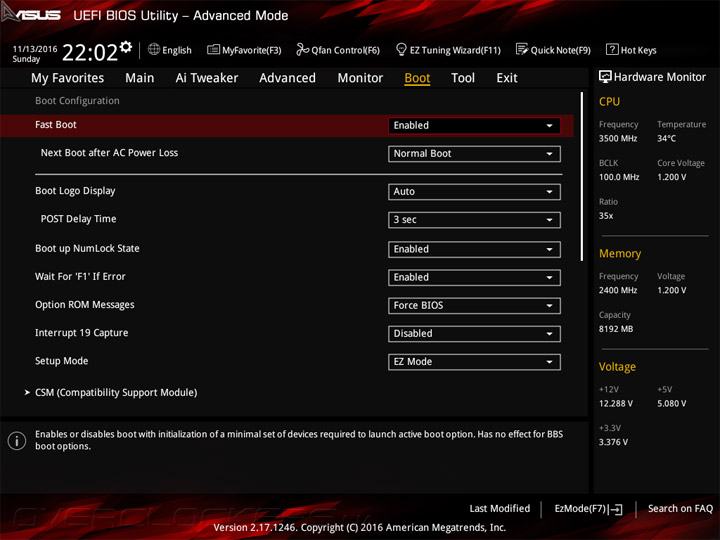The width and height of the screenshot is (720, 540).
Task: Open the Option ROM Messages dropdown
Action: [x=474, y=305]
